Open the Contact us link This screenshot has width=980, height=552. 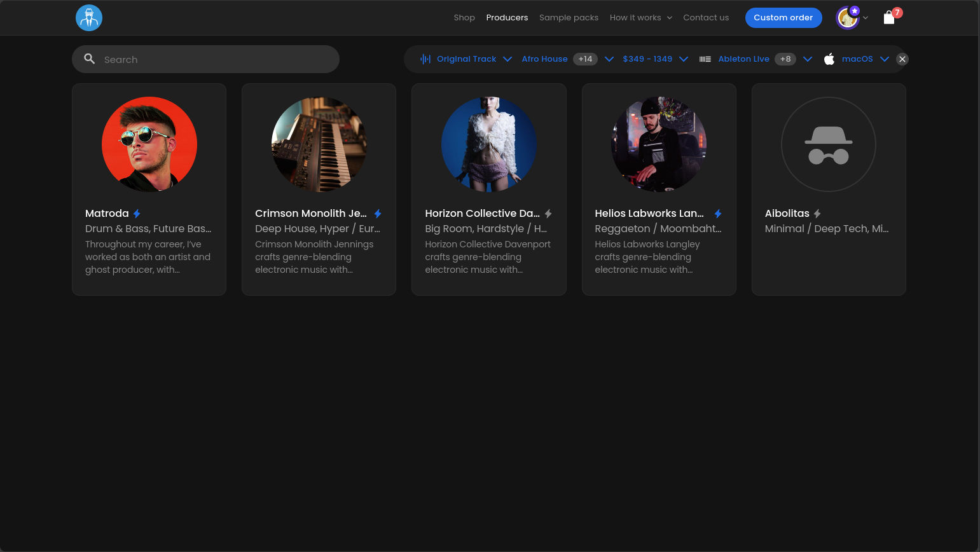706,18
